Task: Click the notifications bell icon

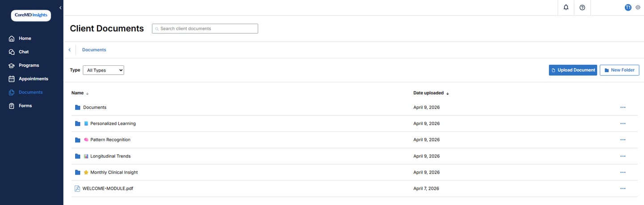Action: coord(566,8)
